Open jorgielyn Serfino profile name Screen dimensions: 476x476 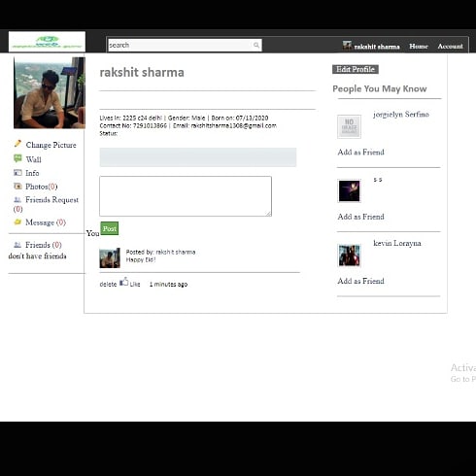click(x=401, y=115)
